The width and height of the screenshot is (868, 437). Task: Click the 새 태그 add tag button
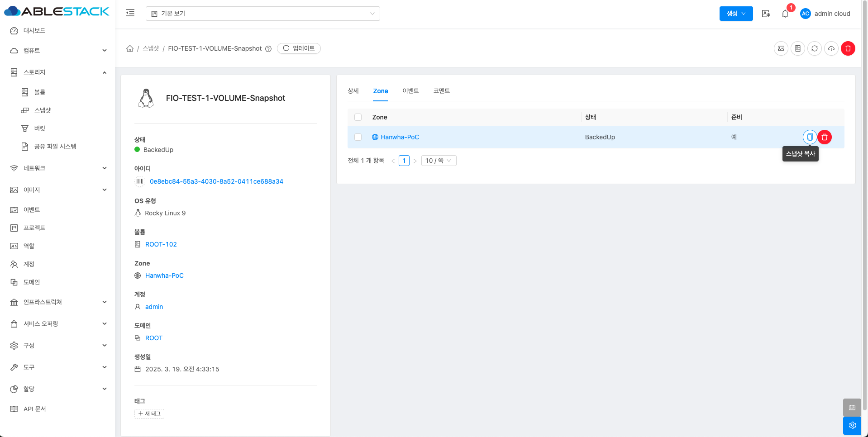click(149, 413)
